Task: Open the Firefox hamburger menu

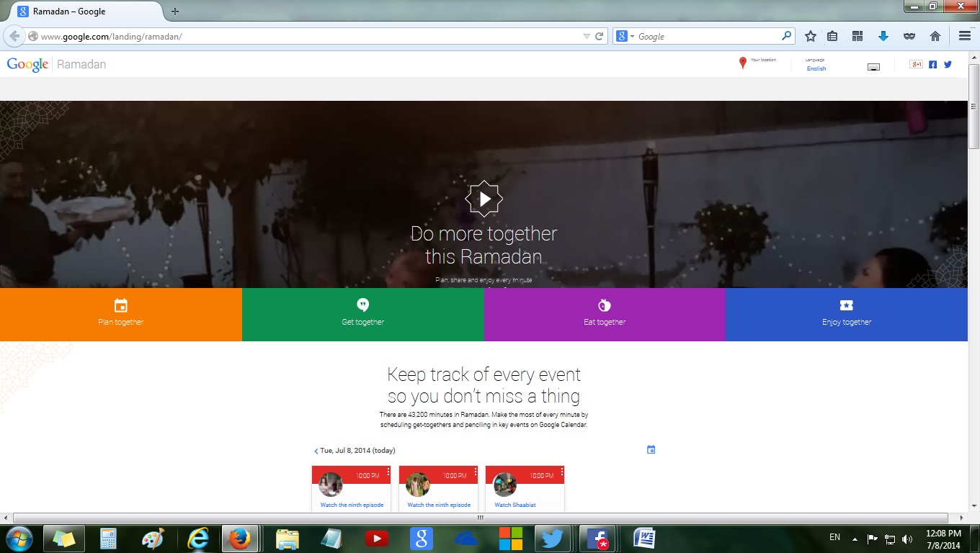Action: (x=965, y=36)
